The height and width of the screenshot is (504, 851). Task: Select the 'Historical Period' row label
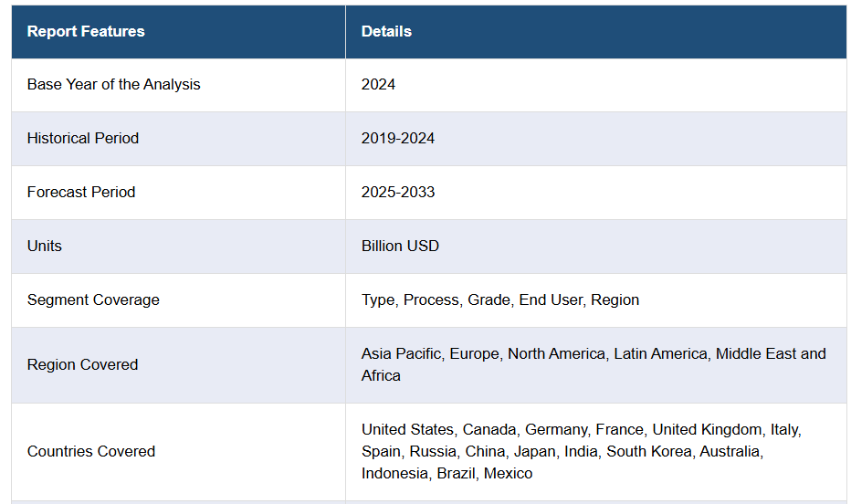click(83, 138)
